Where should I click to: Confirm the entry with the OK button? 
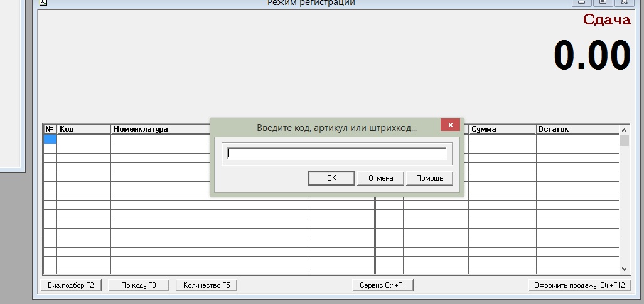(x=331, y=178)
